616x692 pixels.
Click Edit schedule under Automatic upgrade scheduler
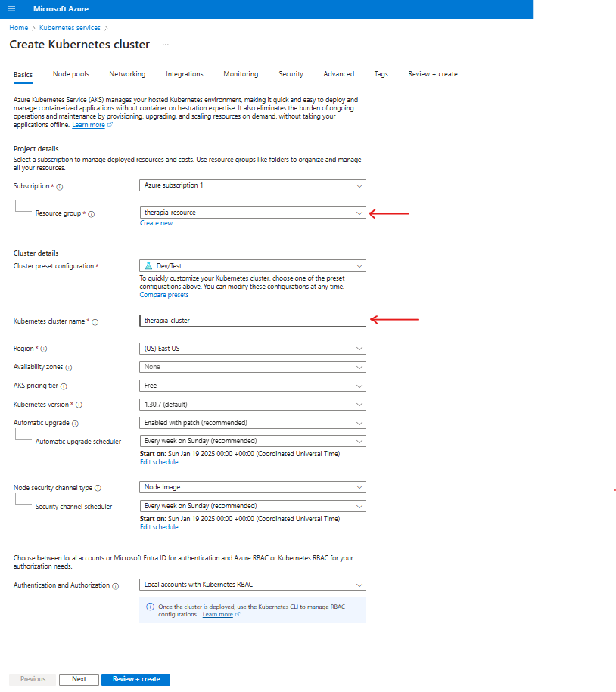pos(159,462)
